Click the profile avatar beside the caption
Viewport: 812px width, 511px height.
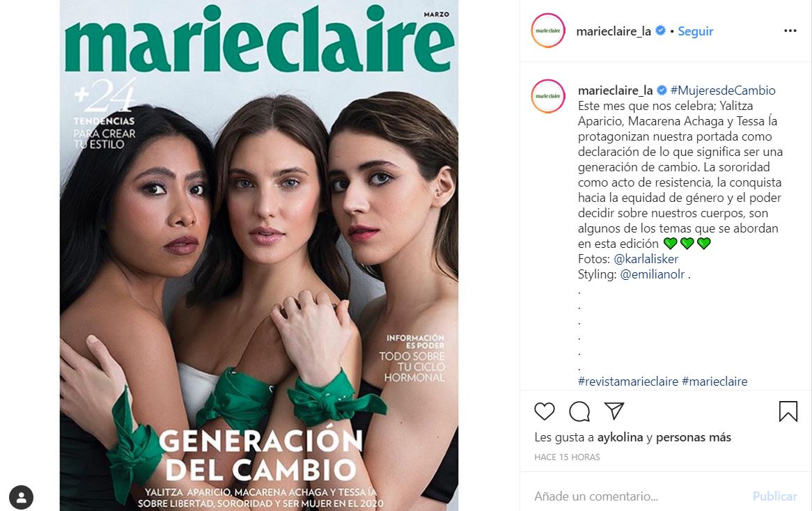click(x=548, y=96)
